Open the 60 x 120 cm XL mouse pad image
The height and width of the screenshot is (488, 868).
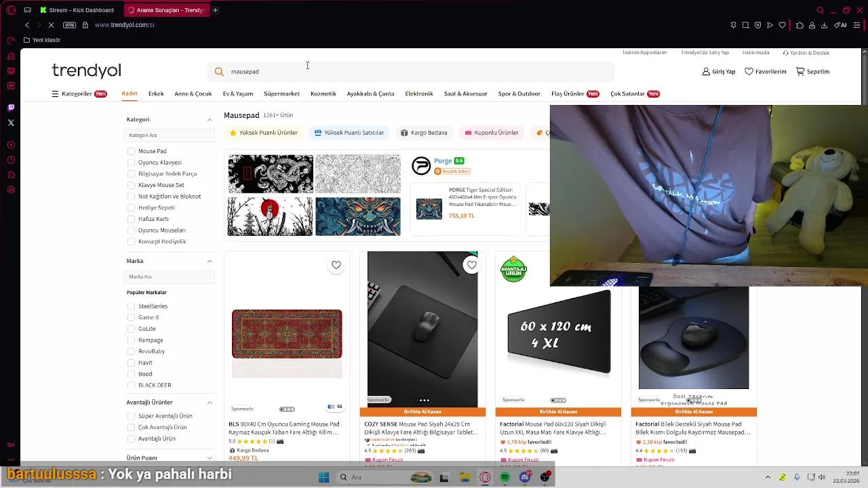tap(559, 332)
